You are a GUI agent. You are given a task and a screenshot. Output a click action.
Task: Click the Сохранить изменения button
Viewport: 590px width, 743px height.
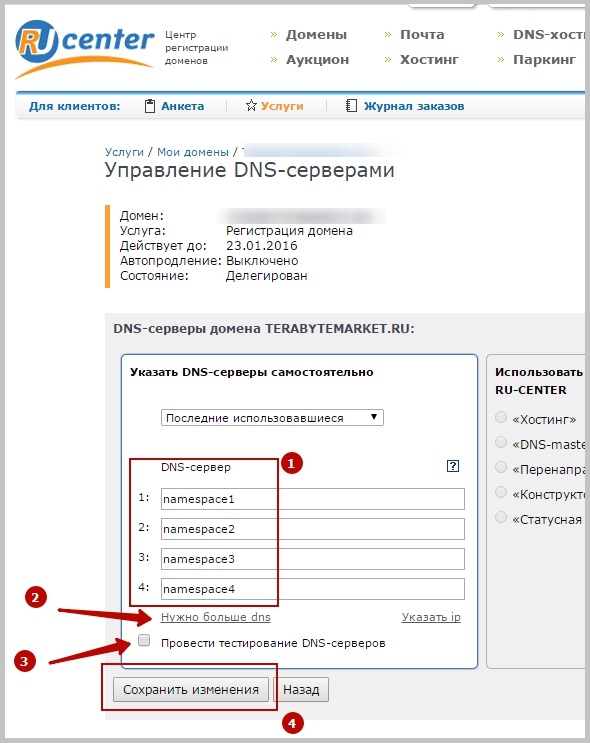191,689
